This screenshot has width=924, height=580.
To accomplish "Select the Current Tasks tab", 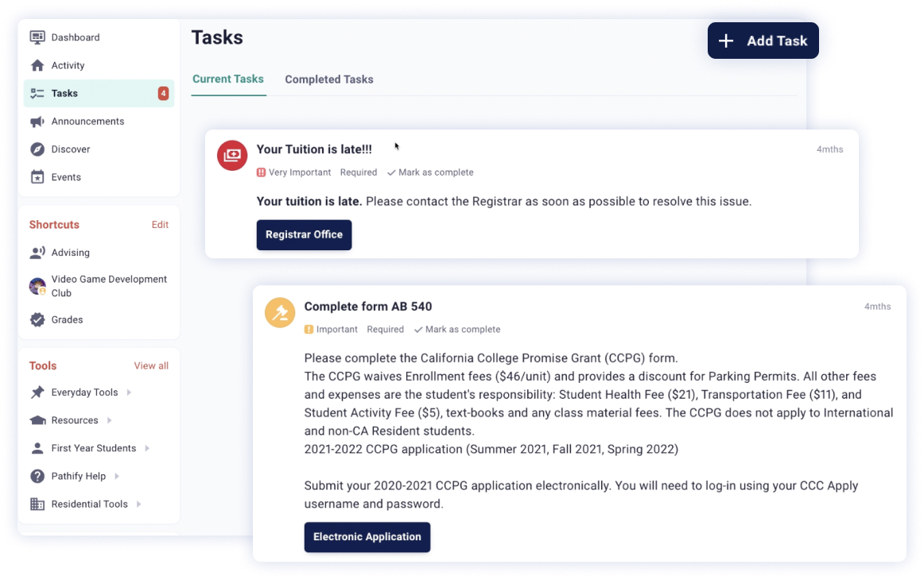I will [228, 79].
